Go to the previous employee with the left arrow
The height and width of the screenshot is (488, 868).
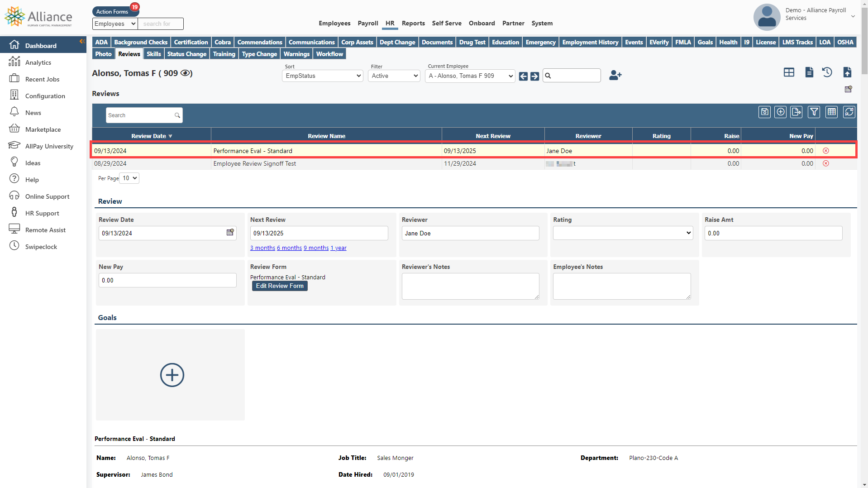pyautogui.click(x=523, y=76)
